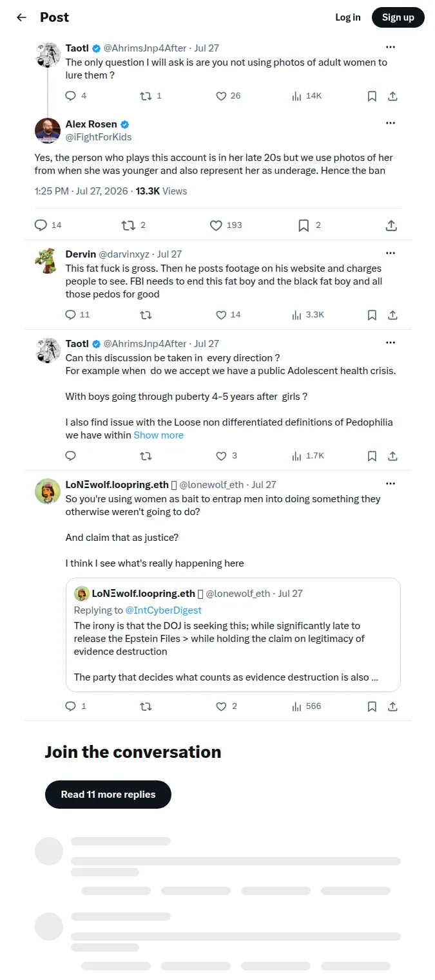This screenshot has width=435, height=980.
Task: Open more options on LoNΞwolf's reply
Action: pos(391,484)
